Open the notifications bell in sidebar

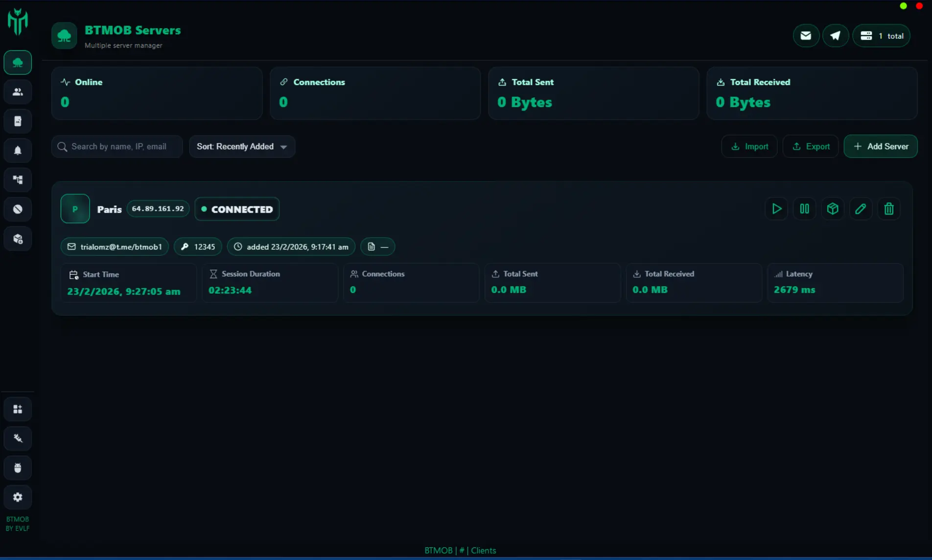18,150
